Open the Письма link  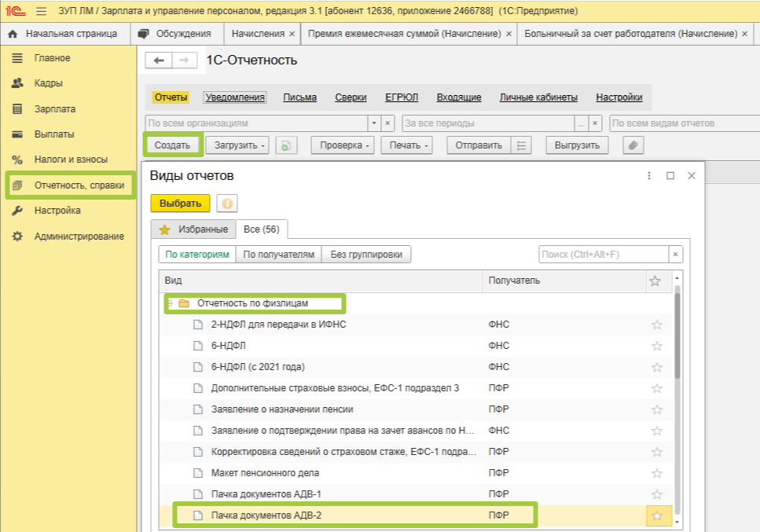[299, 97]
